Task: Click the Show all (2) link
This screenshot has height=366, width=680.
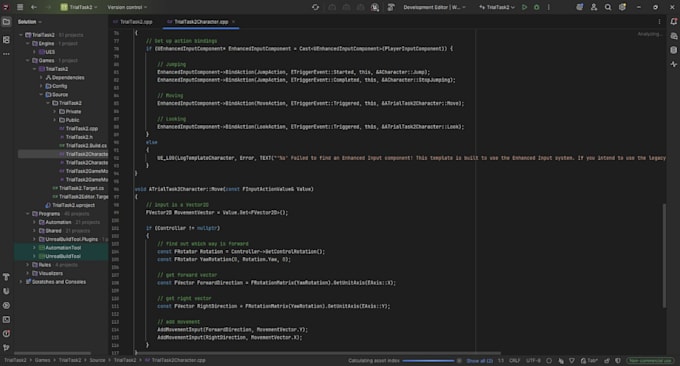Action: pos(479,361)
